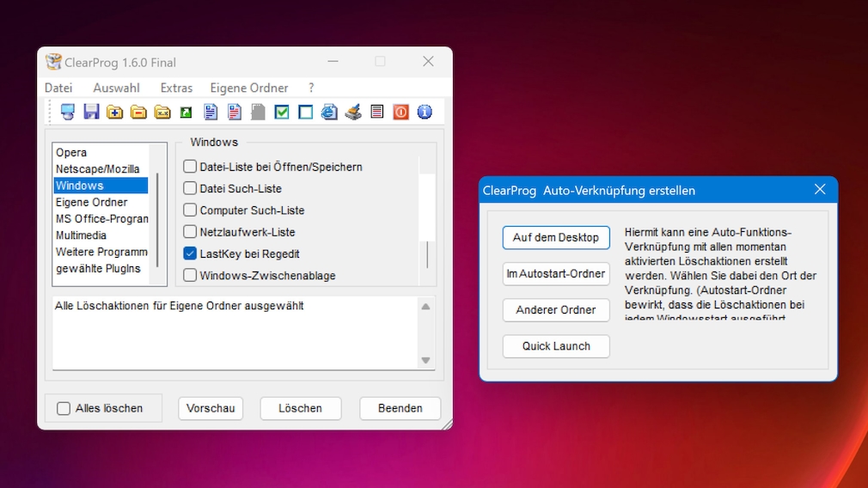
Task: Click the striped list toolbar icon
Action: (377, 112)
